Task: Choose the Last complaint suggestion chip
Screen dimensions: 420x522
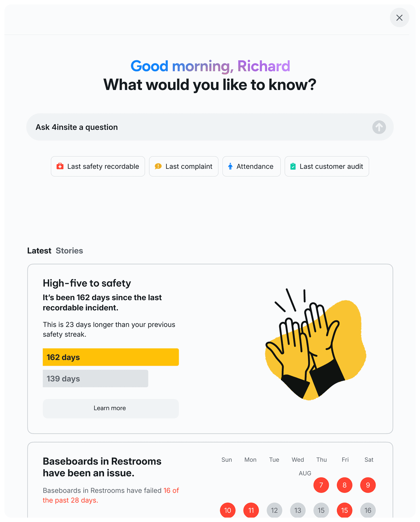Action: (184, 166)
